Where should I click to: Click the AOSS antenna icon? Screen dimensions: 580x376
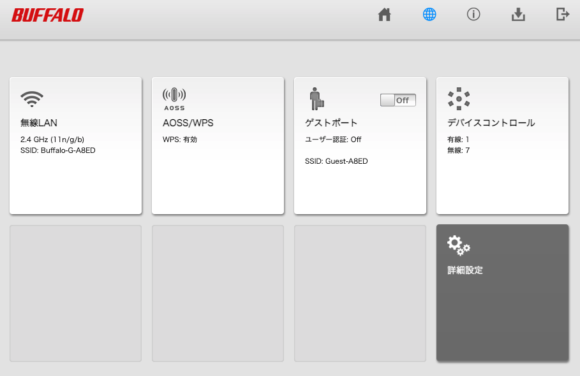point(174,99)
